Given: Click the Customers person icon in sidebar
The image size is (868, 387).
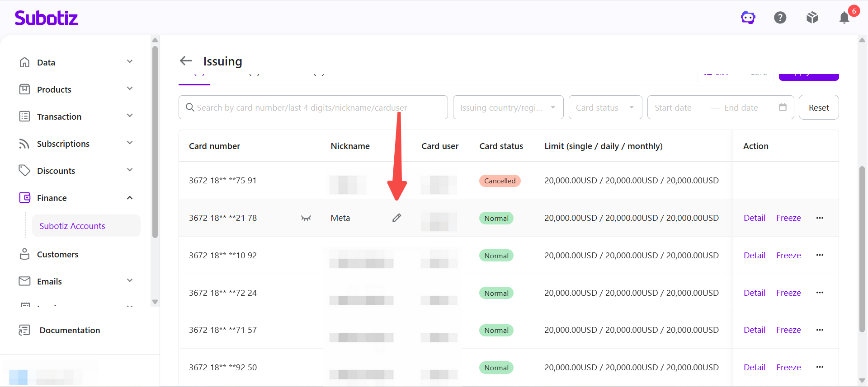Looking at the screenshot, I should [x=24, y=254].
